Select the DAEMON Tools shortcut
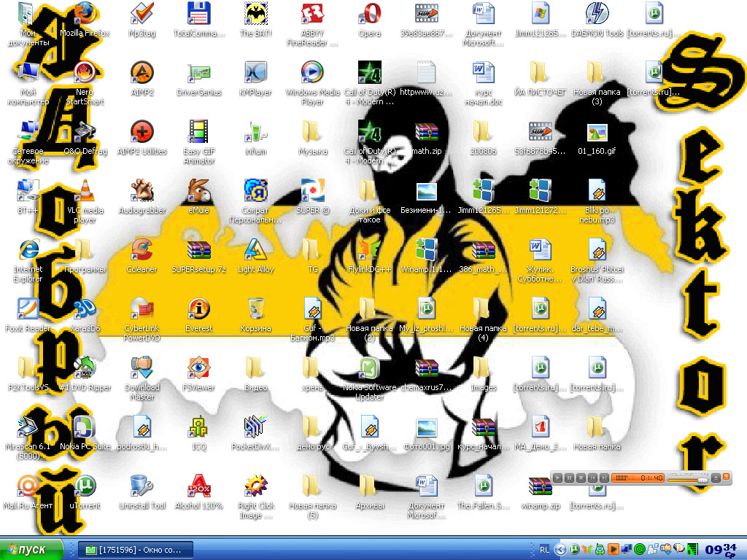747x560 pixels. 597,20
